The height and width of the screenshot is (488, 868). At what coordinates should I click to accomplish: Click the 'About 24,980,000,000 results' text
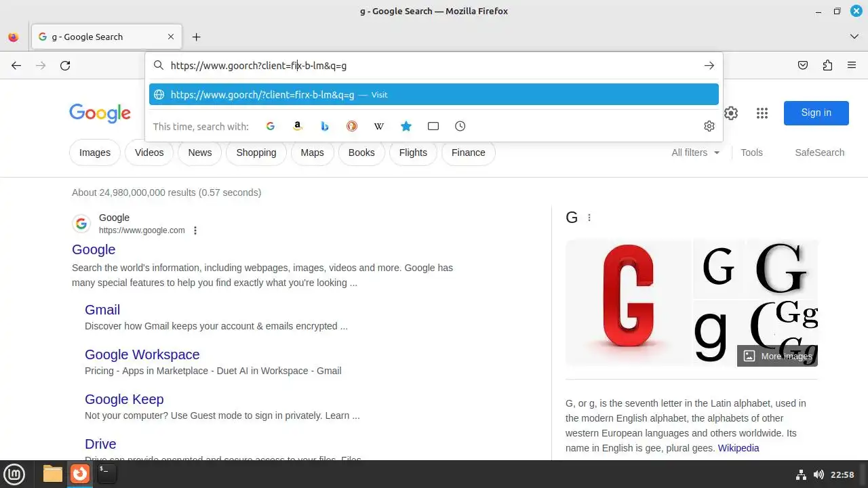[167, 192]
